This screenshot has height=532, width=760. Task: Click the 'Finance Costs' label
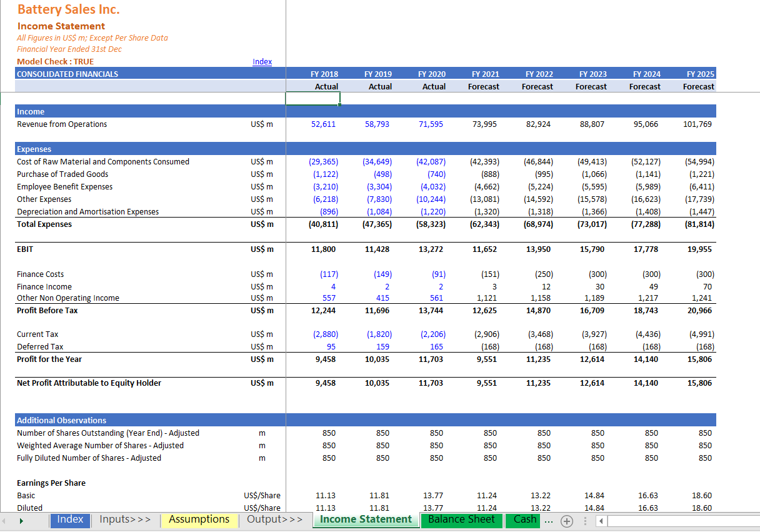[40, 274]
